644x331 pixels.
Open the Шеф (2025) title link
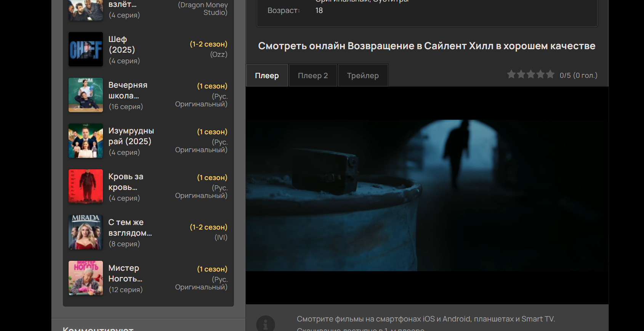[122, 45]
